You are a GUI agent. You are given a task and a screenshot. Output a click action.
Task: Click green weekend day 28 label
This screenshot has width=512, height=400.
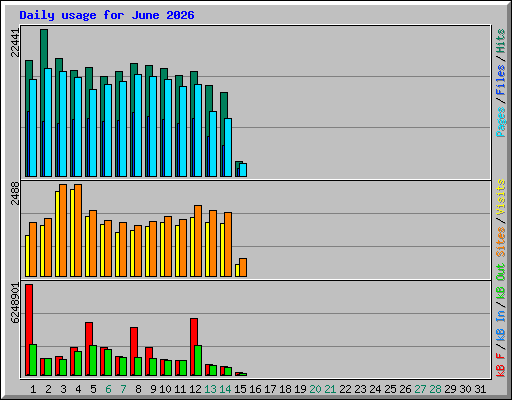[435, 389]
